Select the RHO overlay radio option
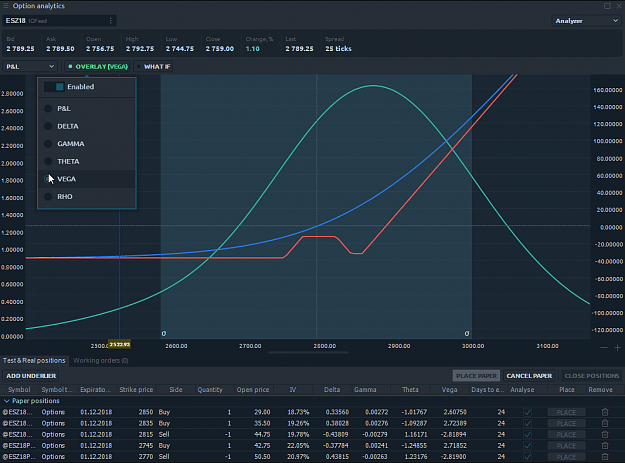The width and height of the screenshot is (625, 463). click(48, 196)
